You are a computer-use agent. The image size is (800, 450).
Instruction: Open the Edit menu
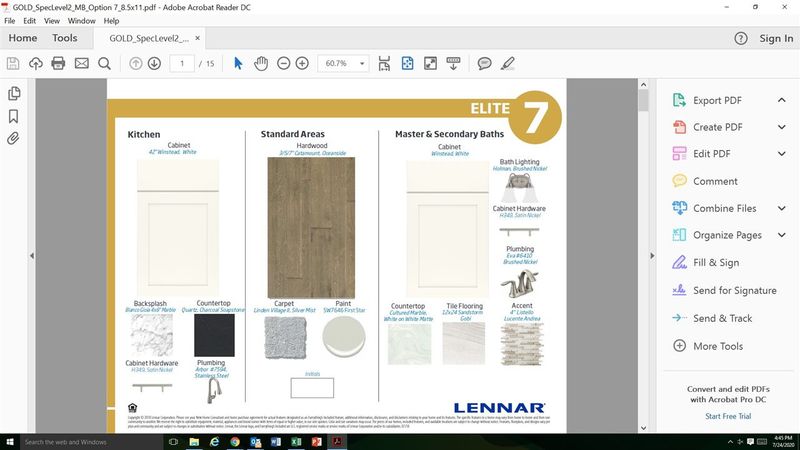(x=30, y=21)
